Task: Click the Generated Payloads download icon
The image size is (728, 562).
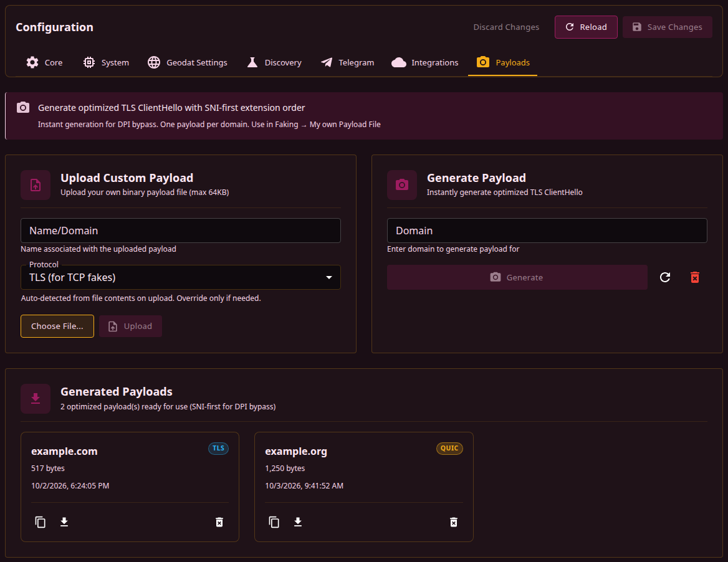Action: pos(36,399)
